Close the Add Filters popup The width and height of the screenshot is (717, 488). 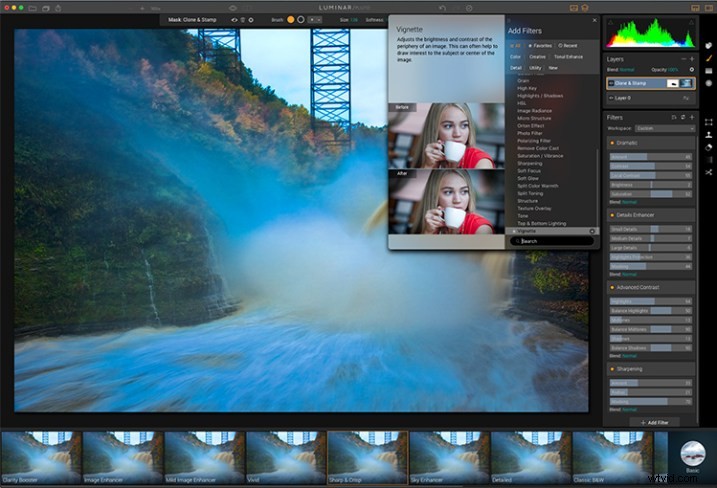[x=594, y=20]
